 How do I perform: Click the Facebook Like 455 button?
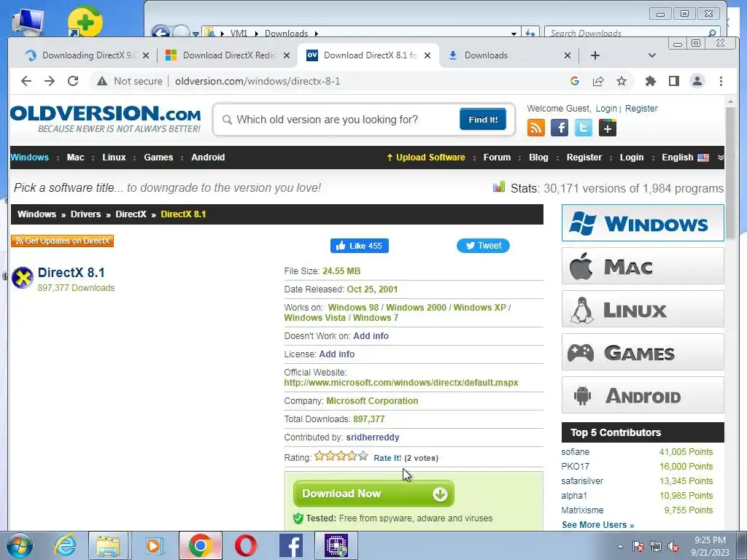359,246
